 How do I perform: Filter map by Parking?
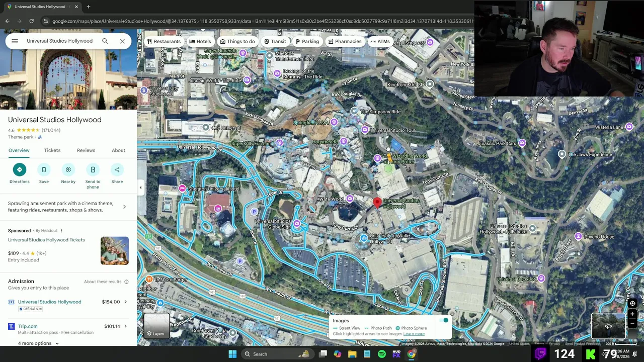(307, 41)
